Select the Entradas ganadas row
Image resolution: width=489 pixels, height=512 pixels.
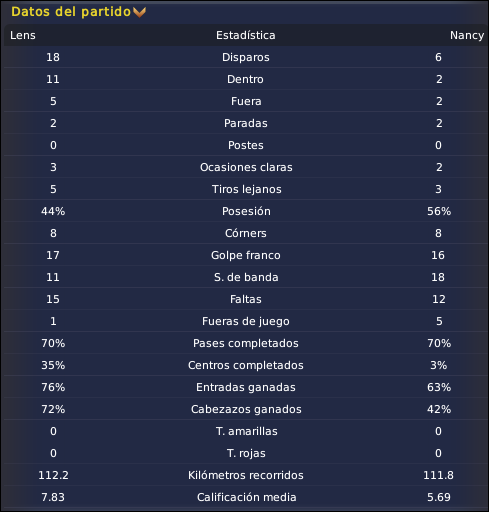[246, 387]
